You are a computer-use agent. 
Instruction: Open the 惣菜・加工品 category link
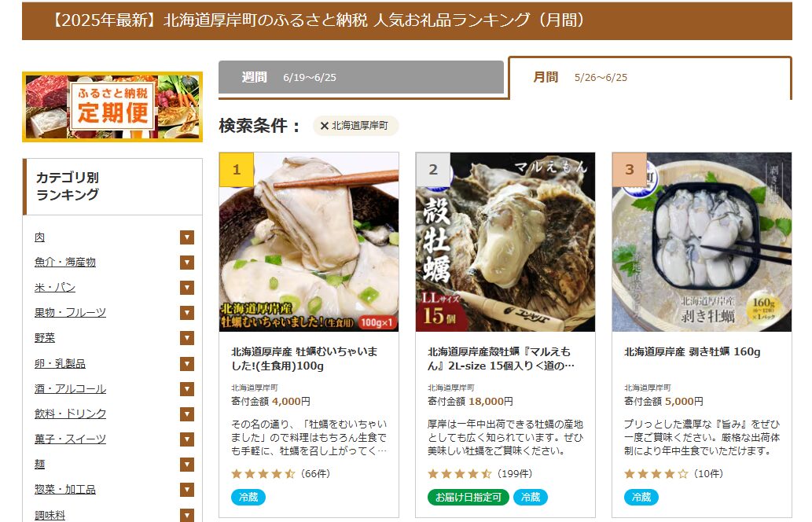[65, 489]
